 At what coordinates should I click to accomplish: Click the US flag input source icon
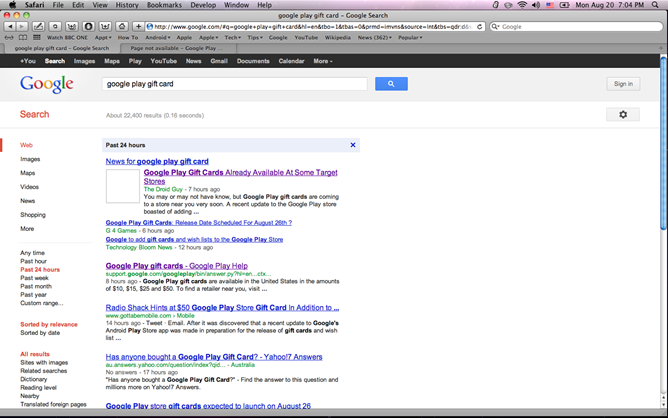[550, 5]
